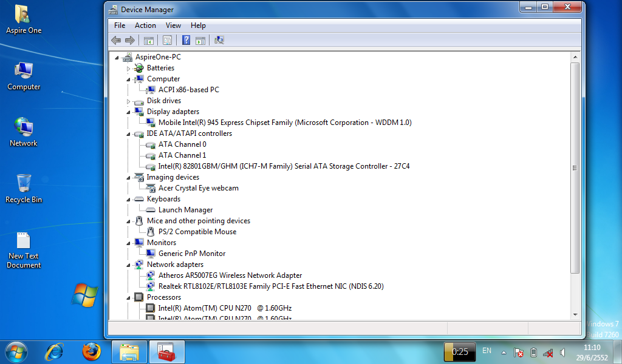
Task: Collapse the AspireOne-PC root node
Action: 117,58
